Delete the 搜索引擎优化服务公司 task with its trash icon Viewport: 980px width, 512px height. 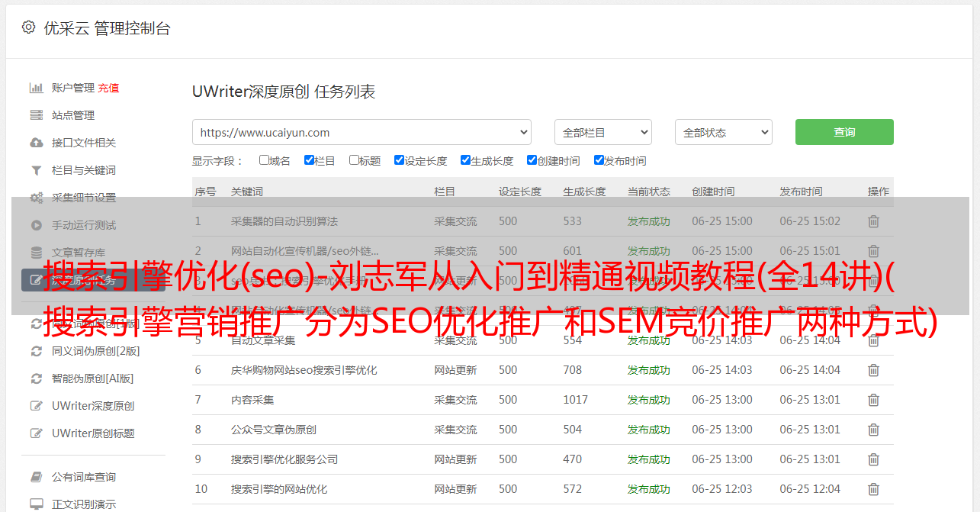click(x=873, y=459)
